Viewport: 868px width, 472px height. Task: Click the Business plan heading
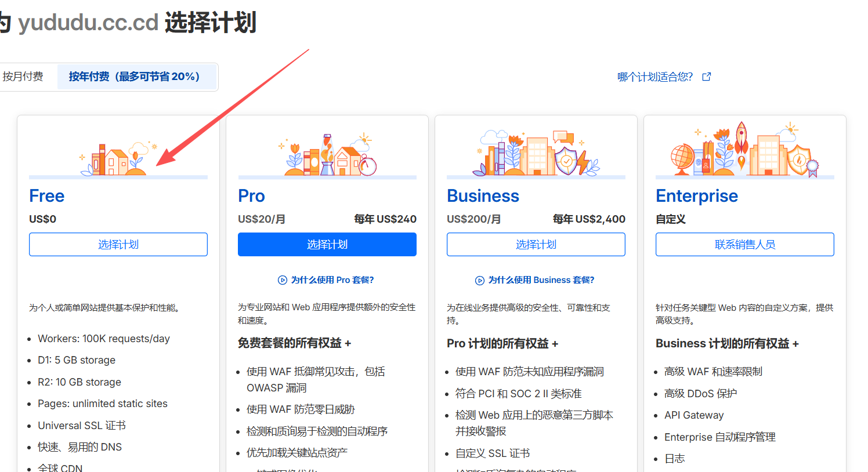[483, 196]
